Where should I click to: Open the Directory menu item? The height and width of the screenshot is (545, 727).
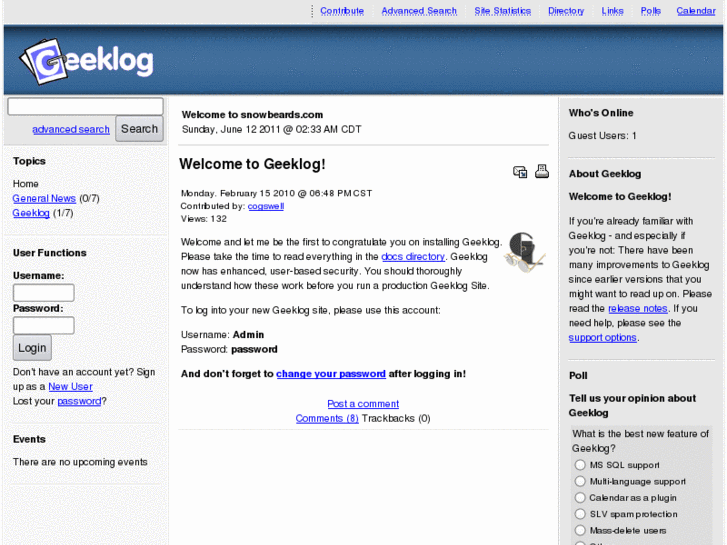pyautogui.click(x=566, y=11)
